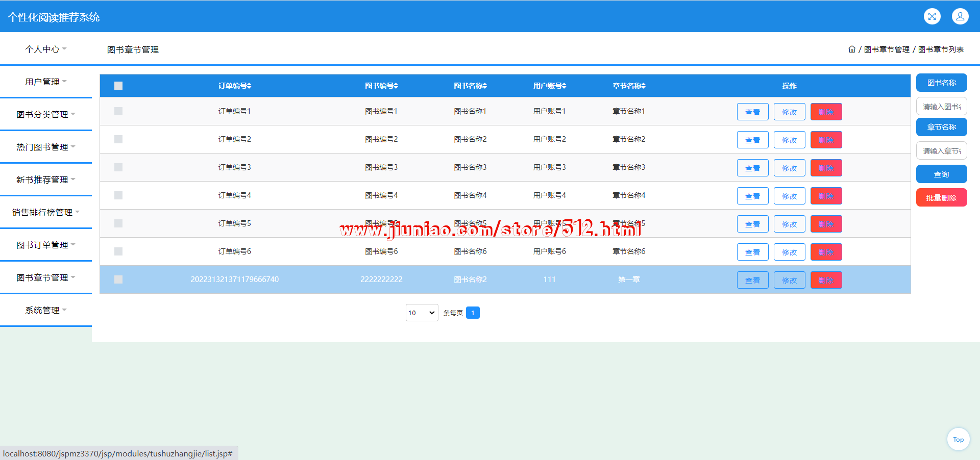Viewport: 980px width, 460px height.
Task: Click the 批量删除 batch delete button
Action: (941, 198)
